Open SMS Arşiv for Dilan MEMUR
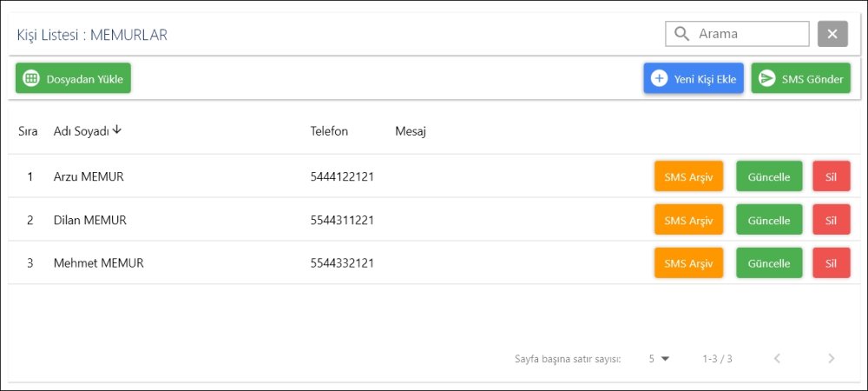868x391 pixels. coord(688,220)
